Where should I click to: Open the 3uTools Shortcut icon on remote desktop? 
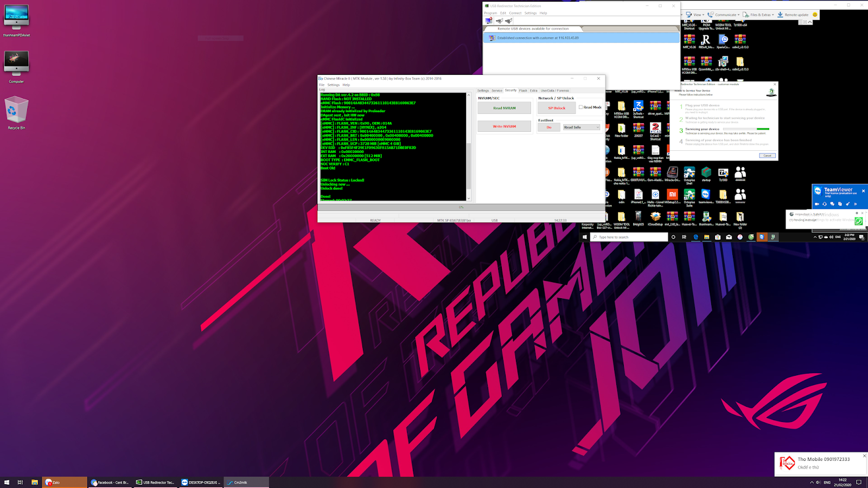point(639,110)
